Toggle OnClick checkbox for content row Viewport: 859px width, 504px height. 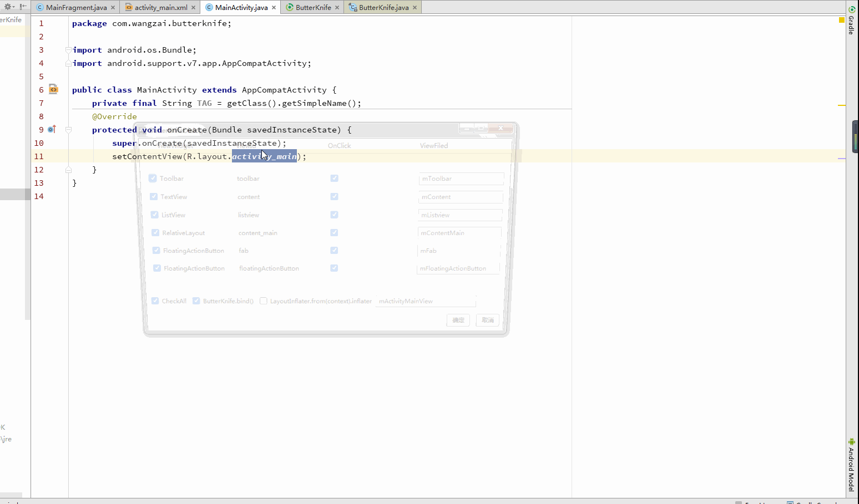334,196
